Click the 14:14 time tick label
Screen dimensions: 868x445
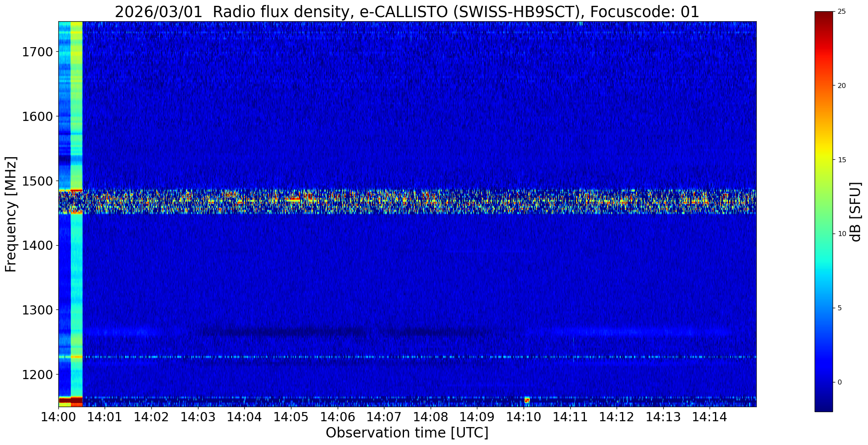point(710,417)
